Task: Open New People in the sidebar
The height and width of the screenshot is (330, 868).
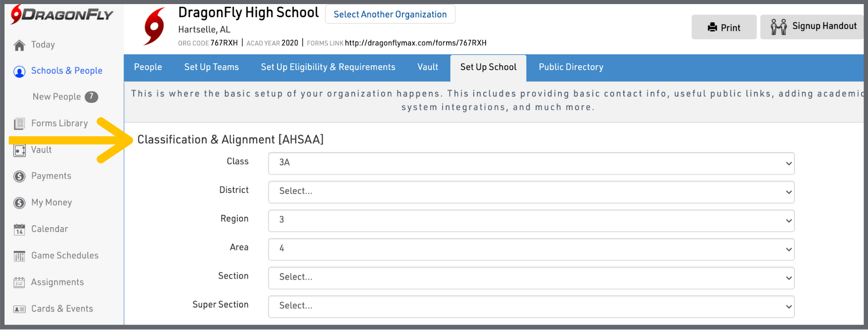Action: (x=57, y=97)
